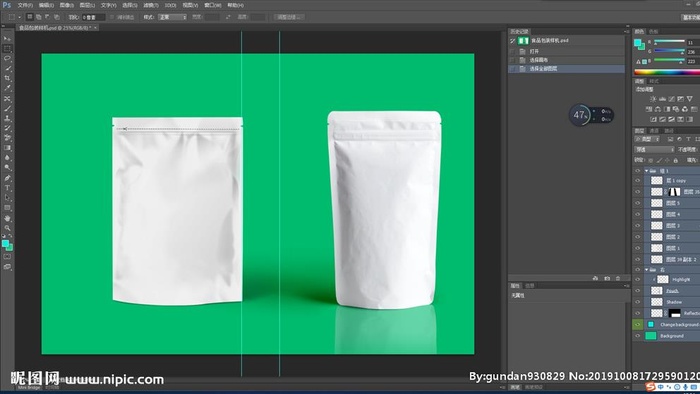Screen dimensions: 700x394
Task: Select the Pen tool
Action: [x=7, y=178]
